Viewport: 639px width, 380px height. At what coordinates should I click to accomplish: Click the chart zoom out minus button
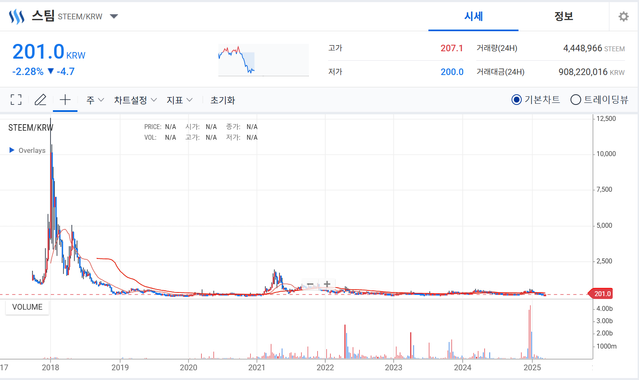310,284
